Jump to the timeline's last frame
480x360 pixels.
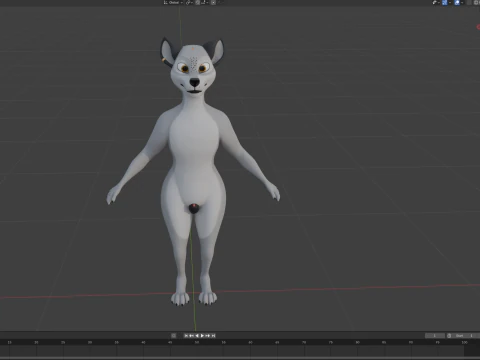click(213, 336)
